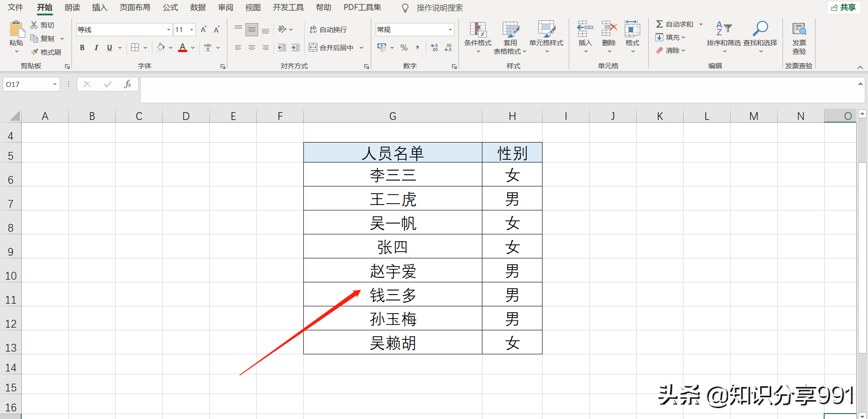Click the Format cells icon
868x419 pixels.
point(632,29)
